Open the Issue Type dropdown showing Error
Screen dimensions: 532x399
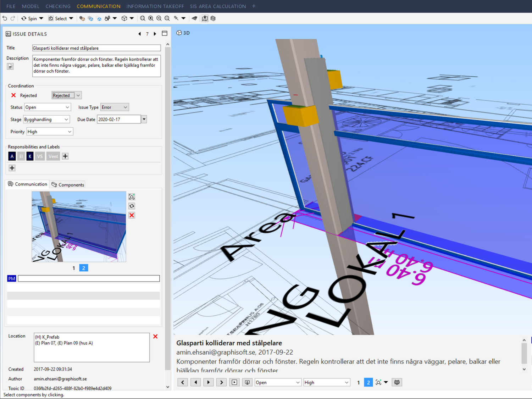tap(115, 107)
